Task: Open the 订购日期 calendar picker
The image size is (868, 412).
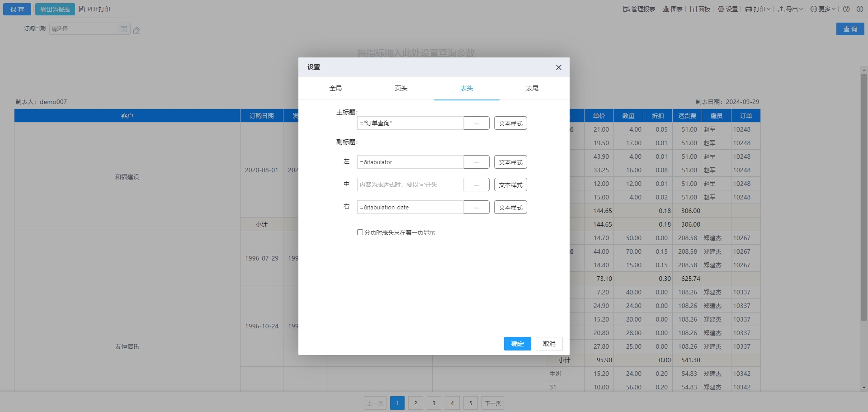Action: point(124,29)
